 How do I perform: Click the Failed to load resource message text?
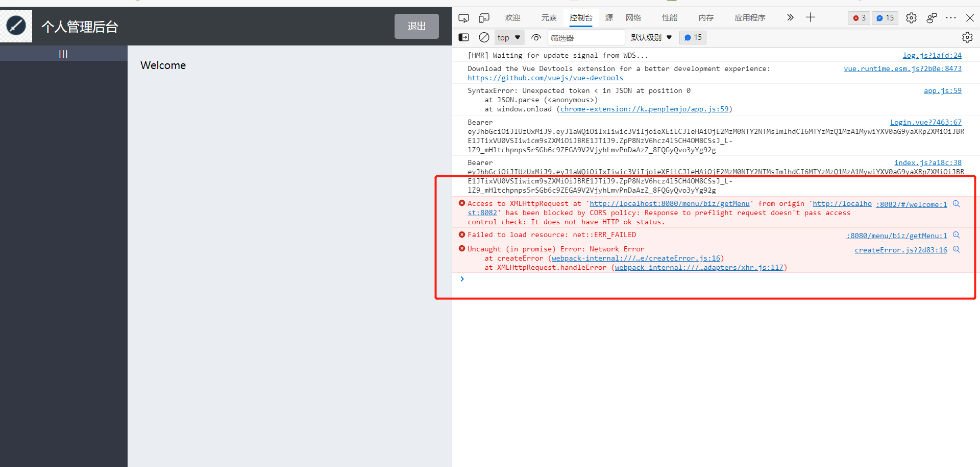click(552, 235)
